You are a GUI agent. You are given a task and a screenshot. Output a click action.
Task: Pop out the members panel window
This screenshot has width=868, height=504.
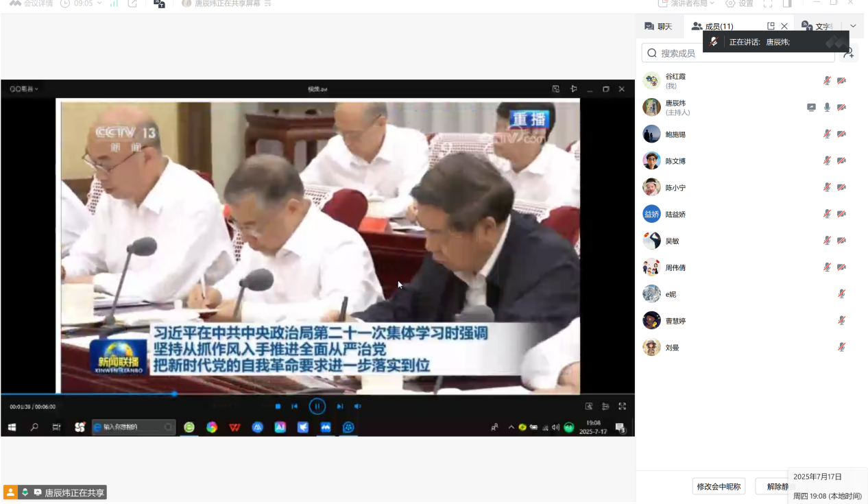point(771,26)
